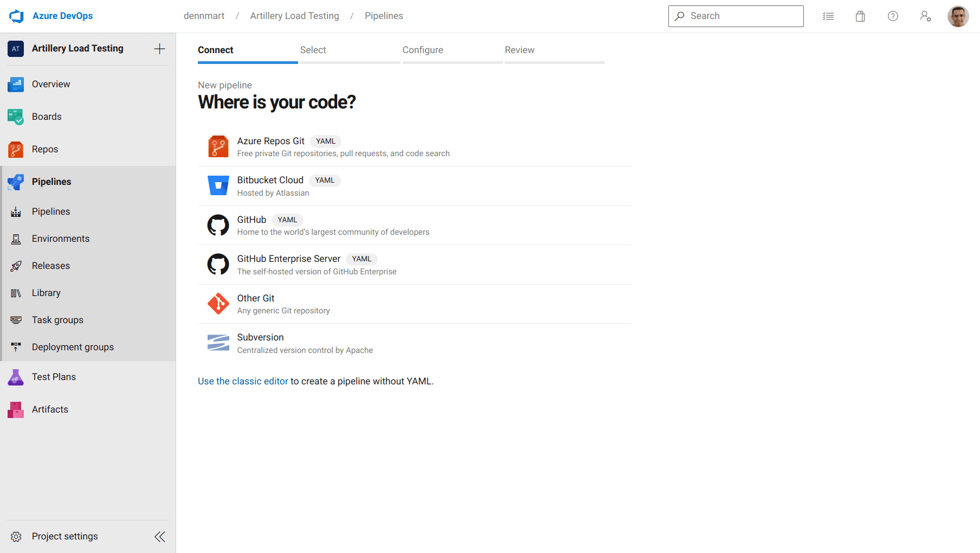The height and width of the screenshot is (553, 980).
Task: Navigate to Test Plans
Action: tap(54, 377)
